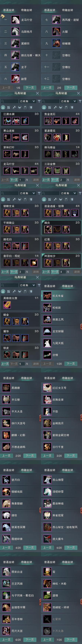
Task: Click the 红红女王号 mount icon
Action: tap(47, 388)
